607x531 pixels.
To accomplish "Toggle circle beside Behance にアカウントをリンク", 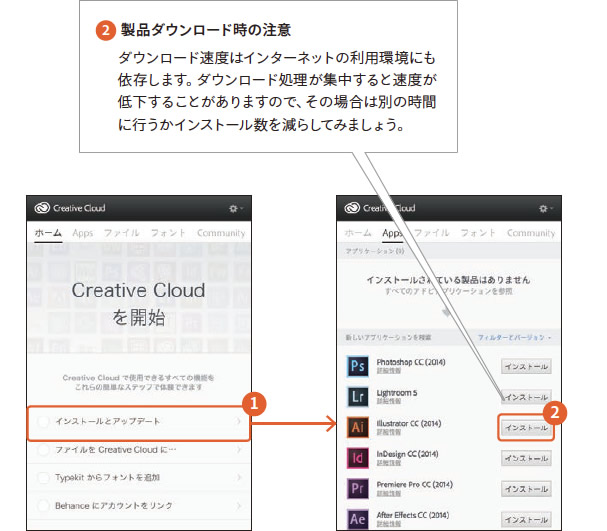I will (43, 505).
